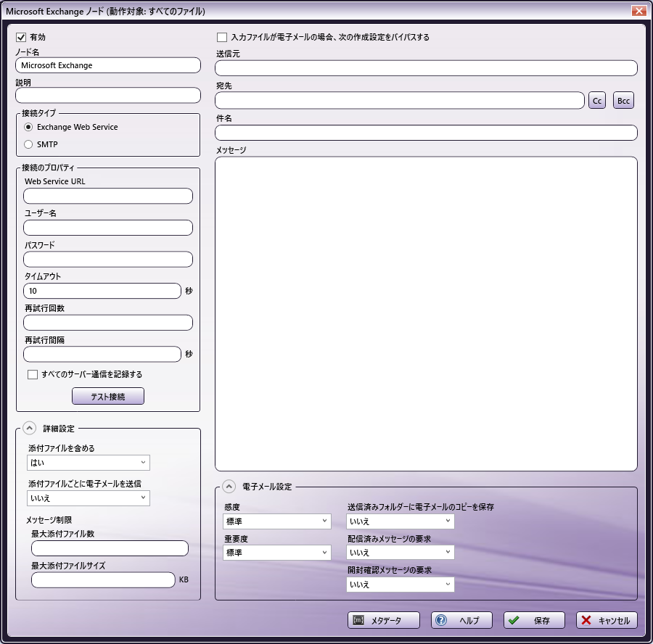653x644 pixels.
Task: Open the 感度 dropdown
Action: coord(277,521)
